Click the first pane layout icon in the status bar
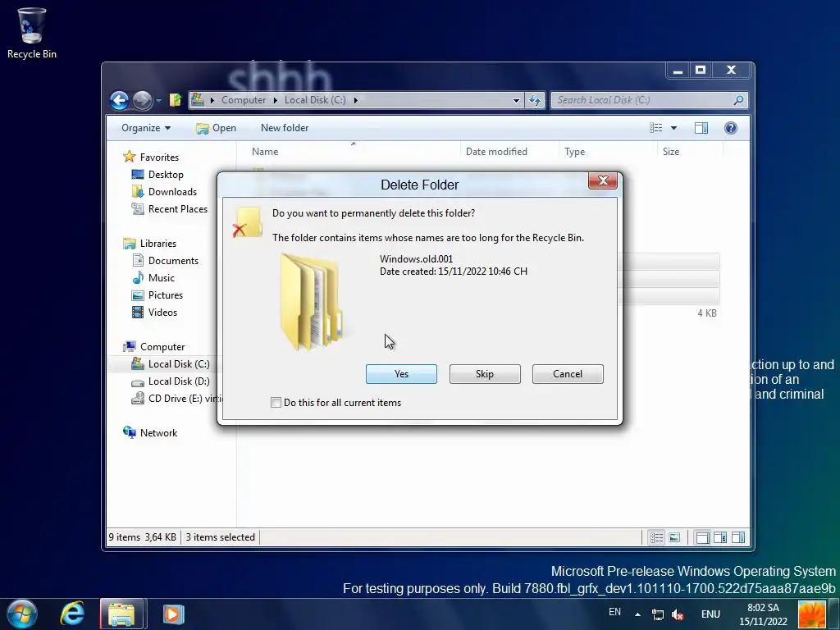Viewport: 840px width, 630px height. [x=702, y=537]
